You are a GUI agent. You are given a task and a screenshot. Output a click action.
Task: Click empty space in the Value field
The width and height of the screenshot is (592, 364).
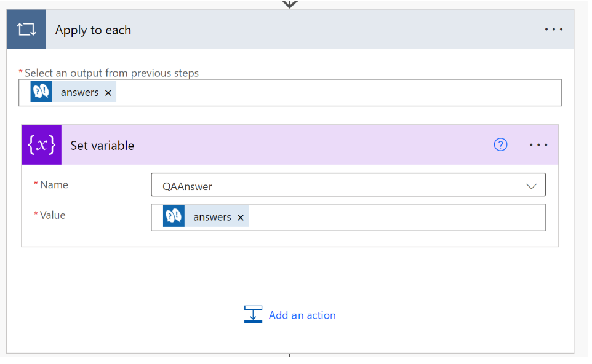point(394,217)
